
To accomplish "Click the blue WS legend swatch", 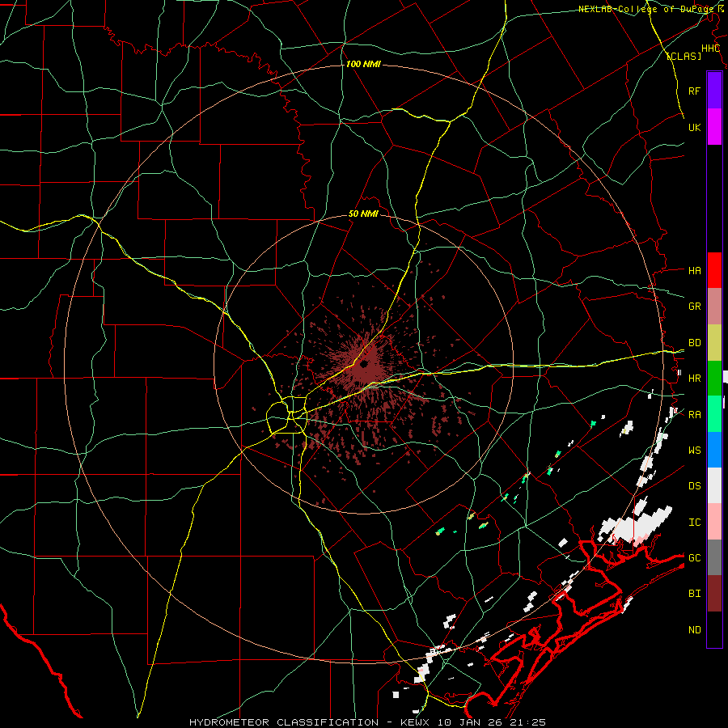I will [714, 450].
